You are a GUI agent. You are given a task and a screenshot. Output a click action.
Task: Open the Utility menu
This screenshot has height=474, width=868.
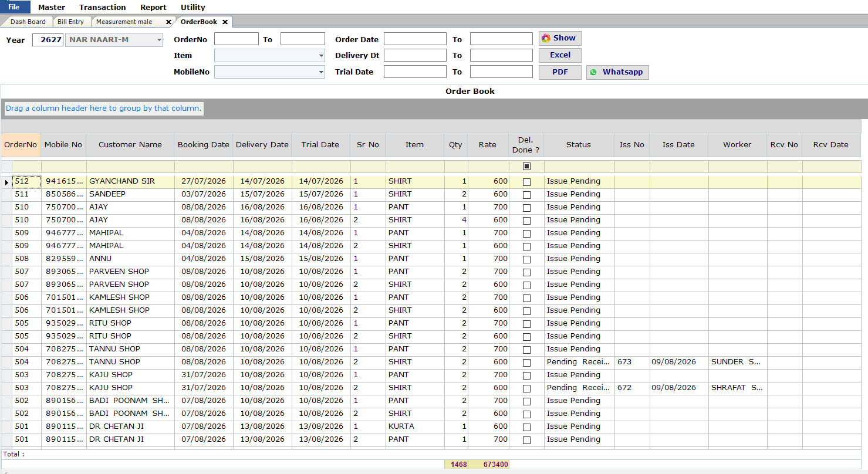point(193,7)
